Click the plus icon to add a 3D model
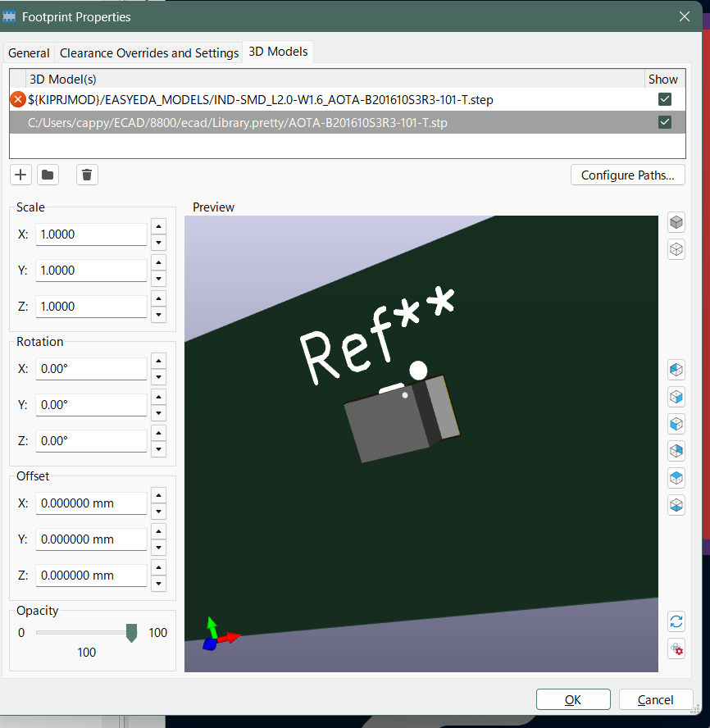 21,175
